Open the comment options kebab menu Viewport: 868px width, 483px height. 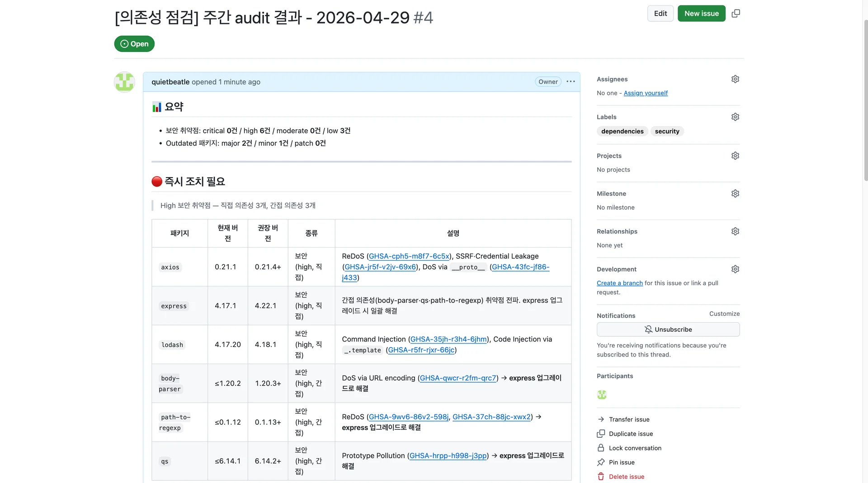coord(570,82)
